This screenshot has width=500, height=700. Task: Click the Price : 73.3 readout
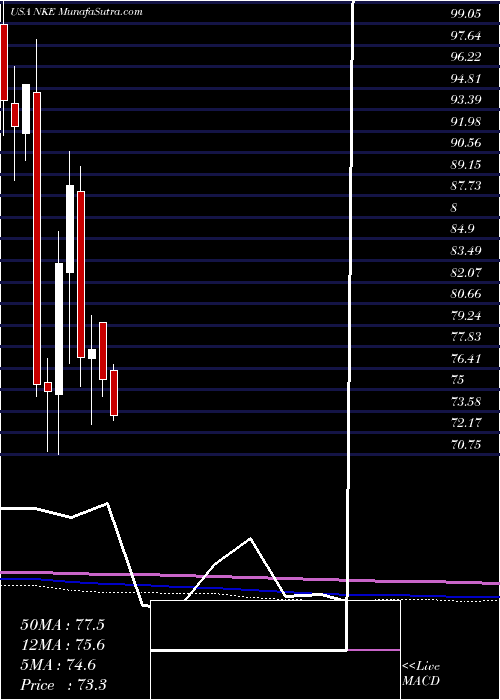click(63, 685)
